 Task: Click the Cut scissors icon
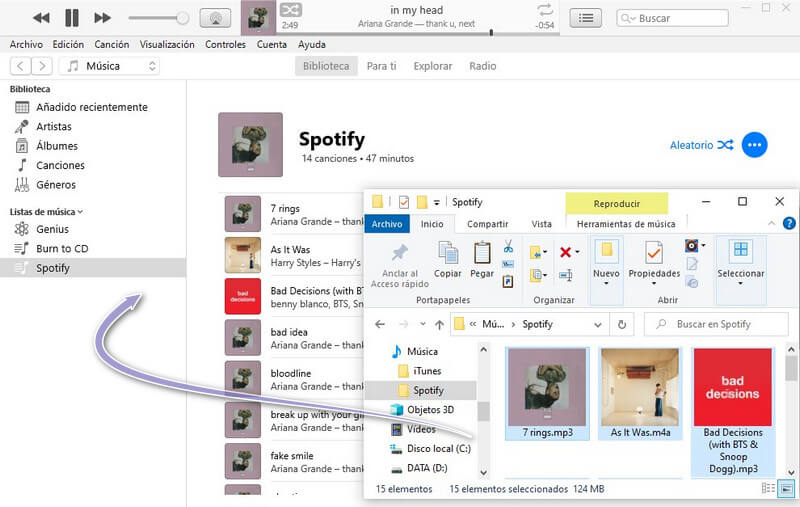pos(508,247)
